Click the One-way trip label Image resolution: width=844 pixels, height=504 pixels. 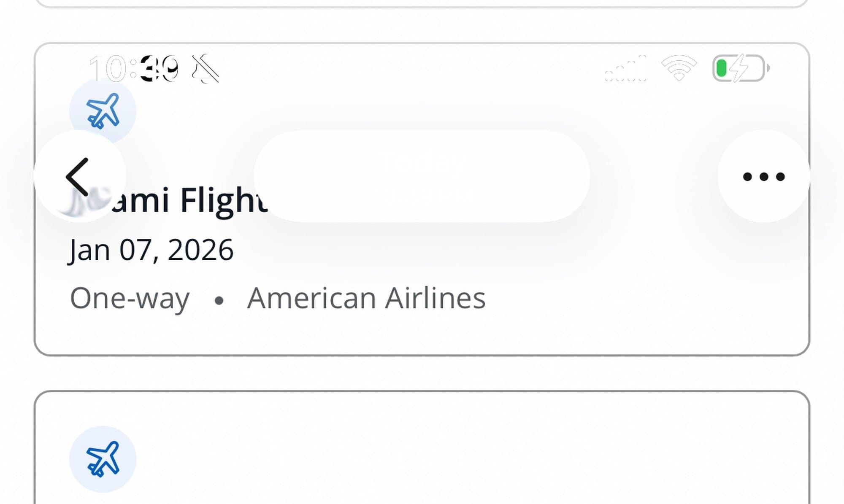[x=130, y=299]
